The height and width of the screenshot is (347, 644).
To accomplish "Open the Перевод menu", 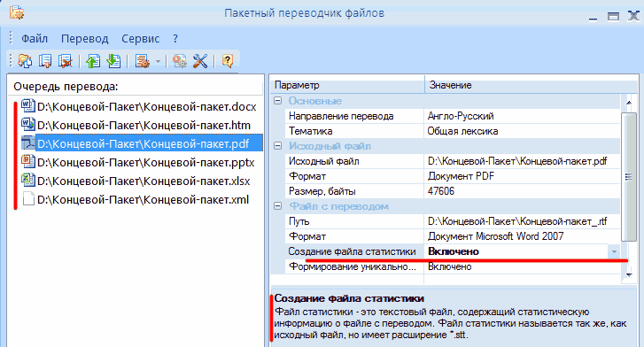I will (85, 39).
